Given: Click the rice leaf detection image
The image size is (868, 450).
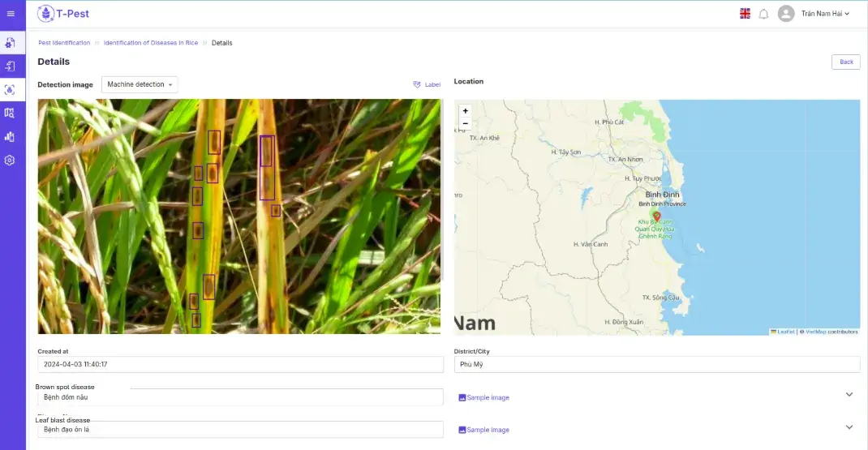Looking at the screenshot, I should click(x=239, y=216).
